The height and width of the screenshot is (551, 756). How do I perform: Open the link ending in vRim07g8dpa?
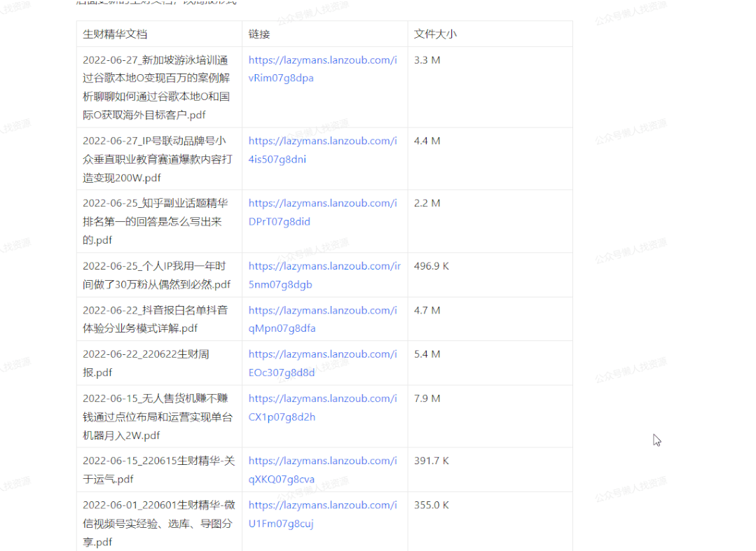(x=322, y=69)
